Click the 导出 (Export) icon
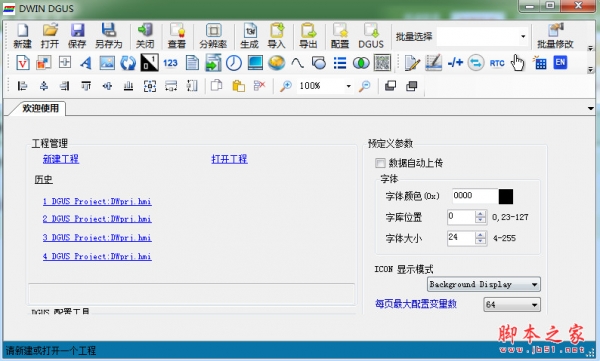Screen dimensions: 600x361 [308, 36]
